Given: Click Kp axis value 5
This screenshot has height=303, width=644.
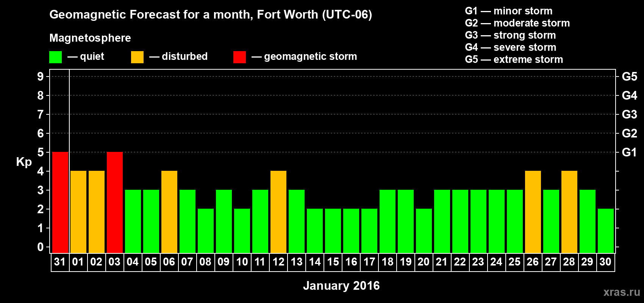Looking at the screenshot, I should click(x=41, y=152).
